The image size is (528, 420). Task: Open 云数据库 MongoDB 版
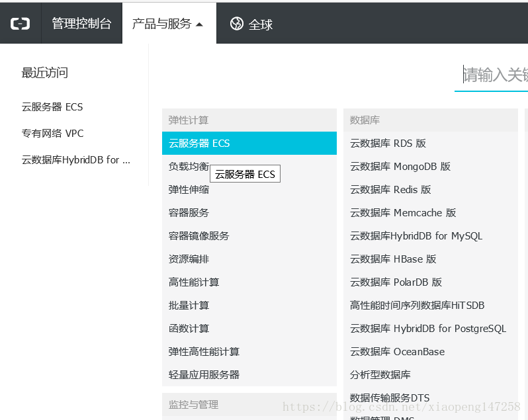[x=400, y=166]
